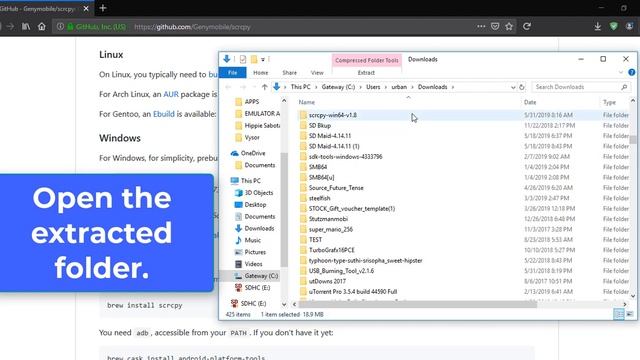Select This PC in navigation pane

[250, 180]
